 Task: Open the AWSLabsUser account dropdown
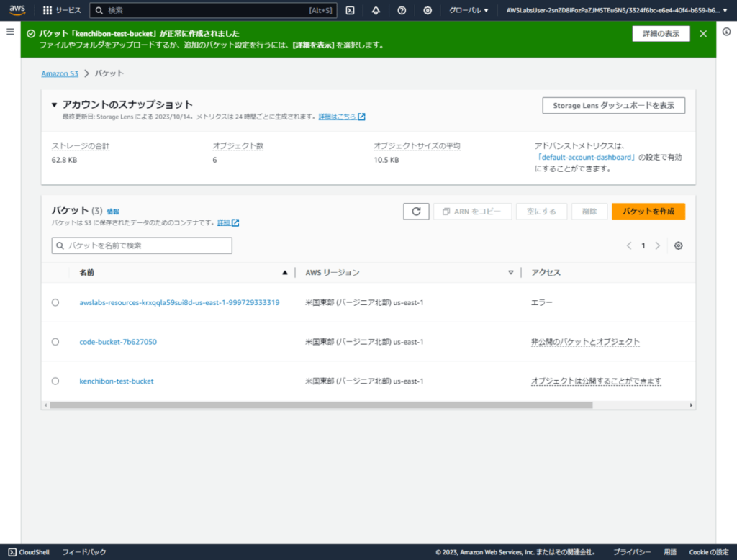(617, 10)
